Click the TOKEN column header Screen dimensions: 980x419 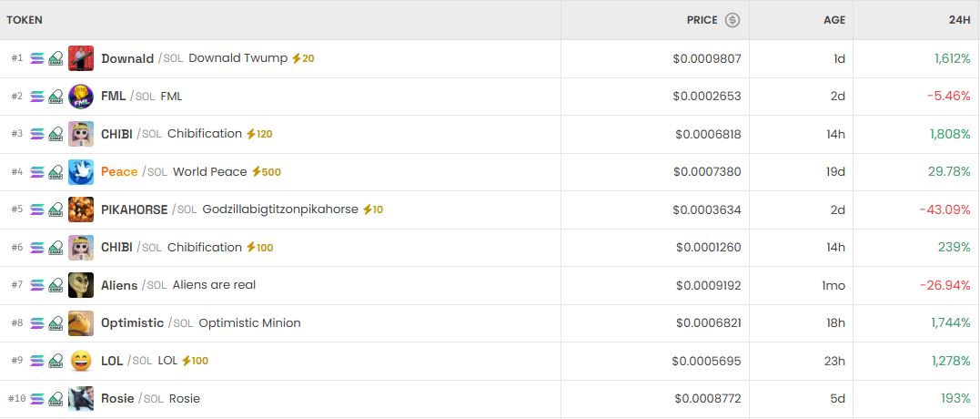point(25,20)
